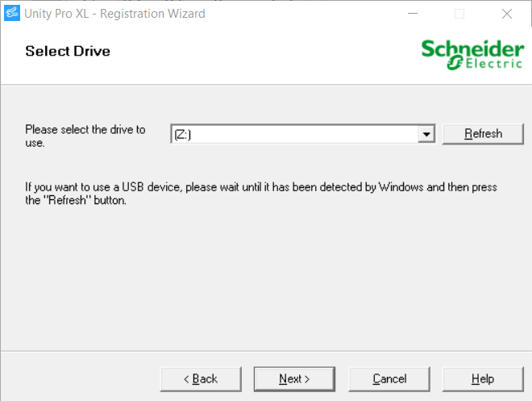The height and width of the screenshot is (401, 532).
Task: Close the Registration Wizard window
Action: pyautogui.click(x=507, y=14)
